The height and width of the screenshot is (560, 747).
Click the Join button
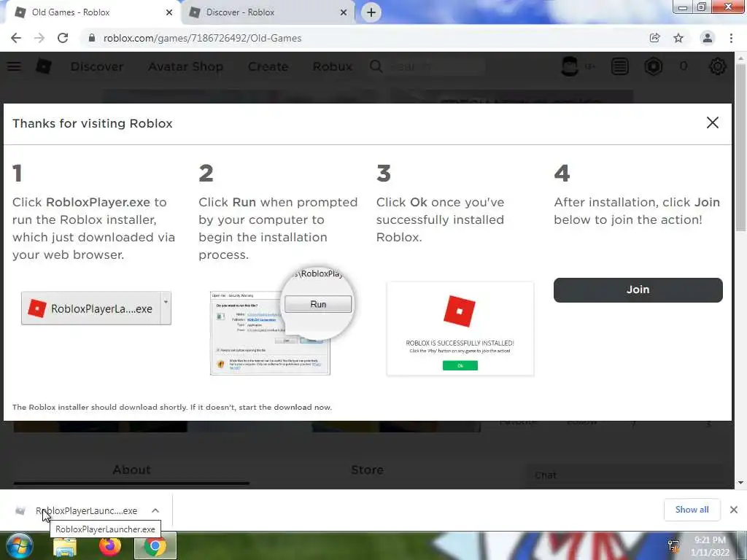[638, 289]
